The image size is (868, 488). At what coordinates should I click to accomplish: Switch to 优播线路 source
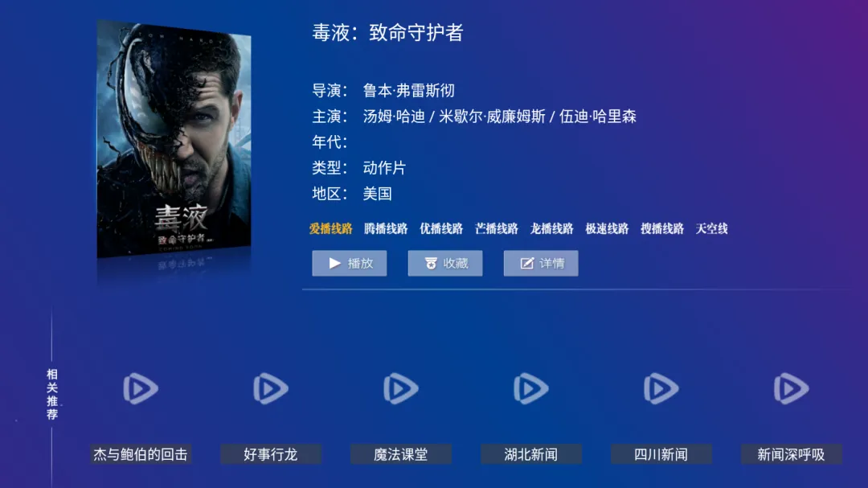(x=441, y=229)
